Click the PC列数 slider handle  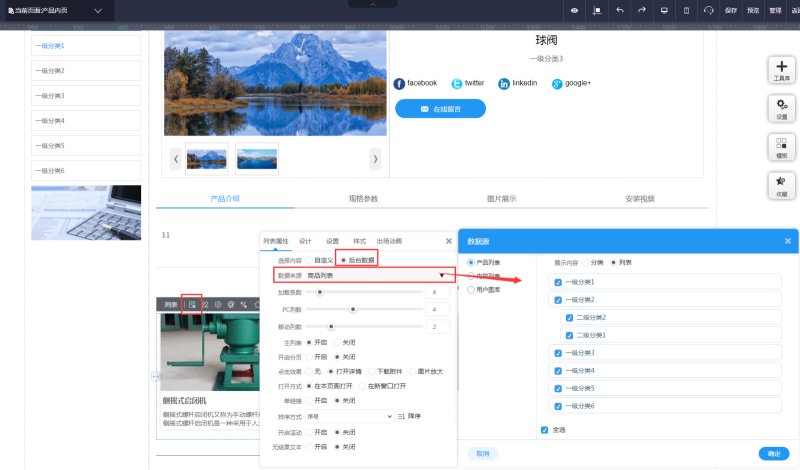point(353,310)
